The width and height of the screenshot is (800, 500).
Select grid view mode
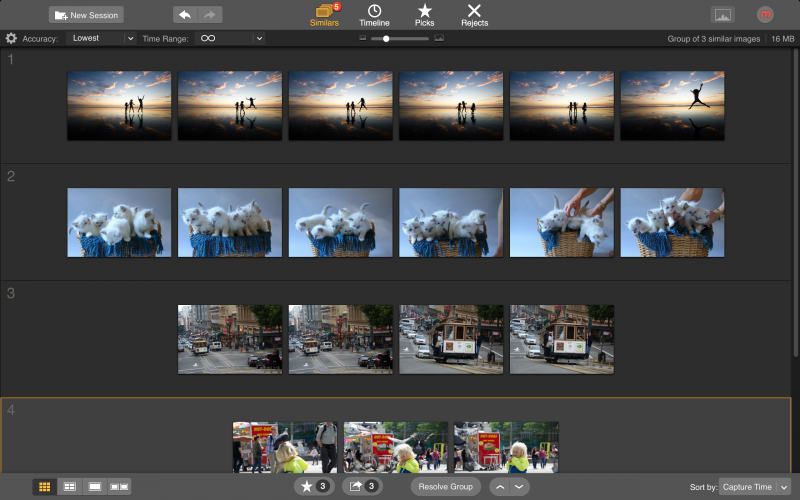(44, 487)
